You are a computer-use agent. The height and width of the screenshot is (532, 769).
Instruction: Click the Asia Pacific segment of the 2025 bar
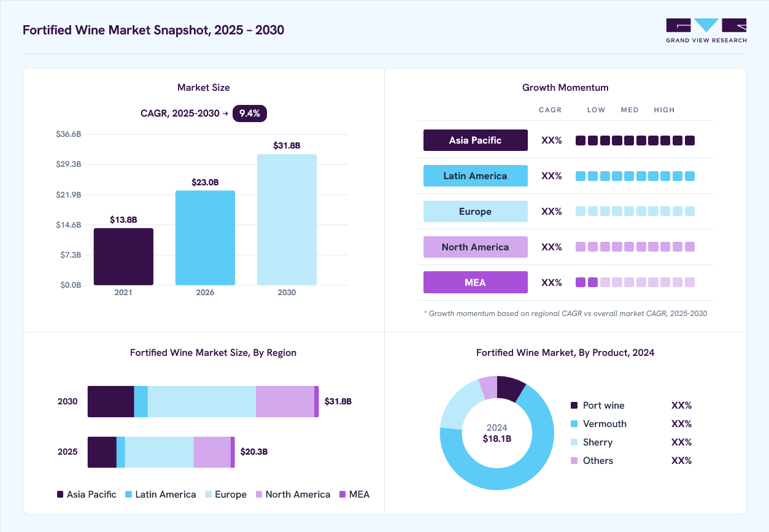(102, 452)
